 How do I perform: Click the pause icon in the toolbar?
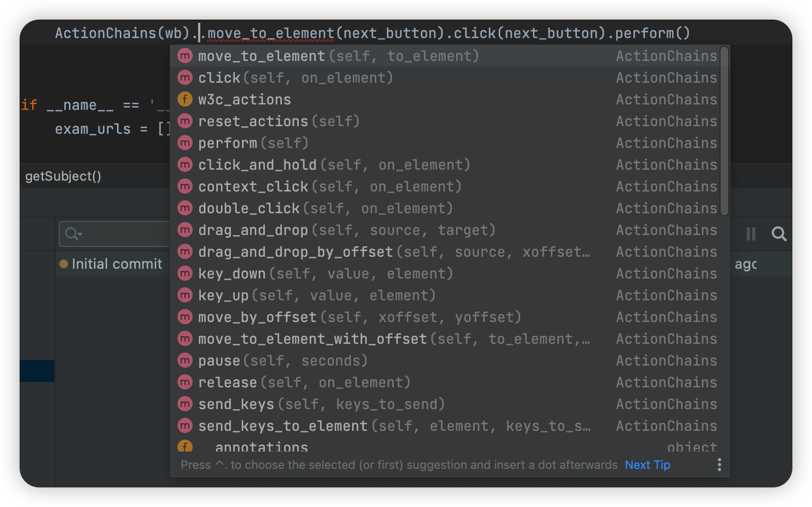click(751, 234)
